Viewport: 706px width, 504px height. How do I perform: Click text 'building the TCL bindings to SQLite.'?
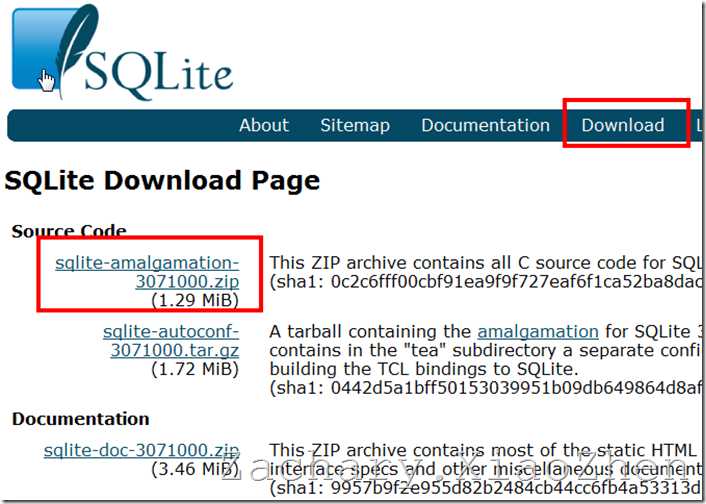tap(424, 369)
